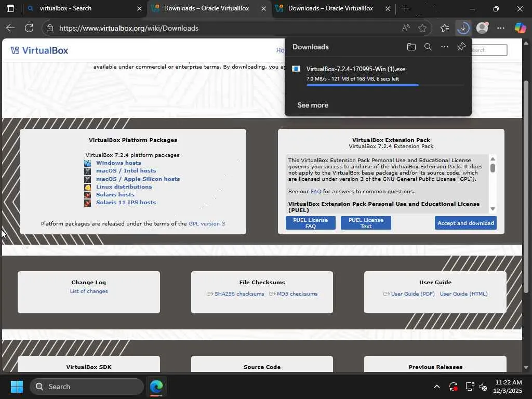
Task: Click the VirtualBox logo
Action: 39,50
